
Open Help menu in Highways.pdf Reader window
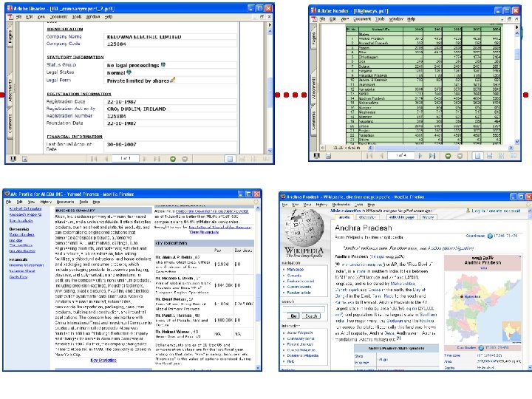(x=412, y=19)
